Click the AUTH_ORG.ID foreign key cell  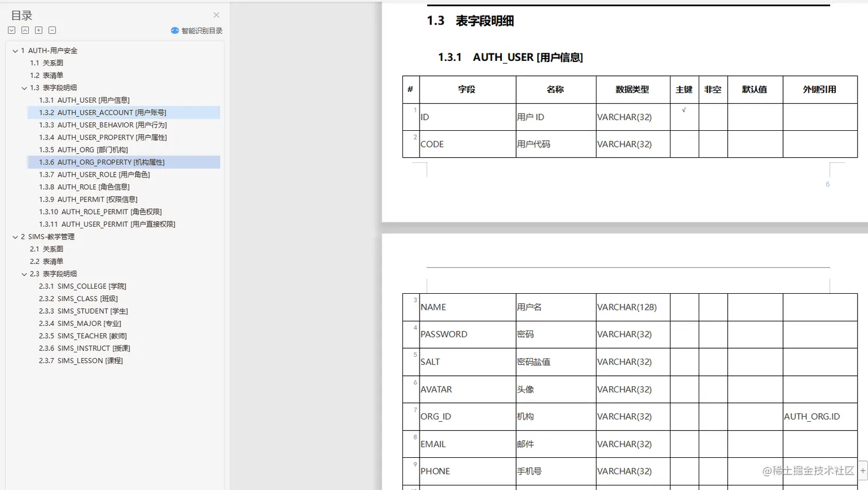pos(813,417)
